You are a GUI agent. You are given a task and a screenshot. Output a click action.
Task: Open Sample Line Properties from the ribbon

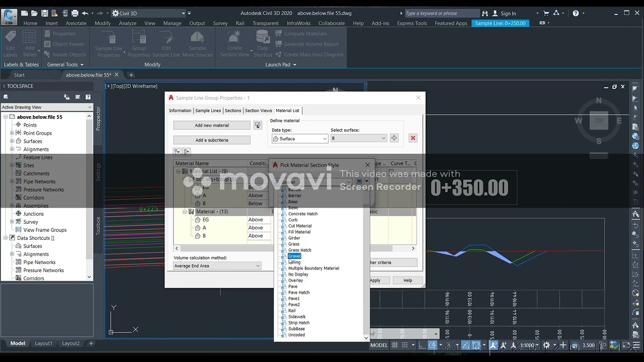(x=109, y=44)
